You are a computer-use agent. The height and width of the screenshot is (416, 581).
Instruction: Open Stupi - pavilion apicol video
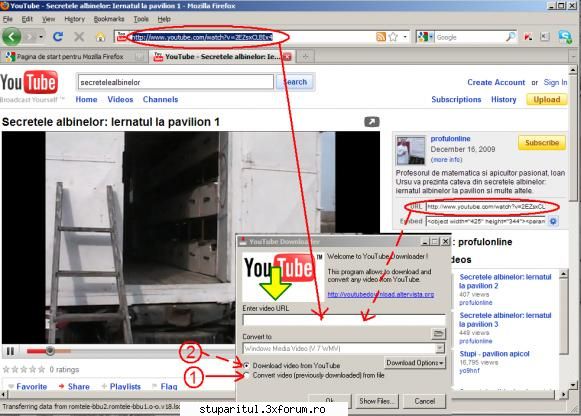coord(494,353)
